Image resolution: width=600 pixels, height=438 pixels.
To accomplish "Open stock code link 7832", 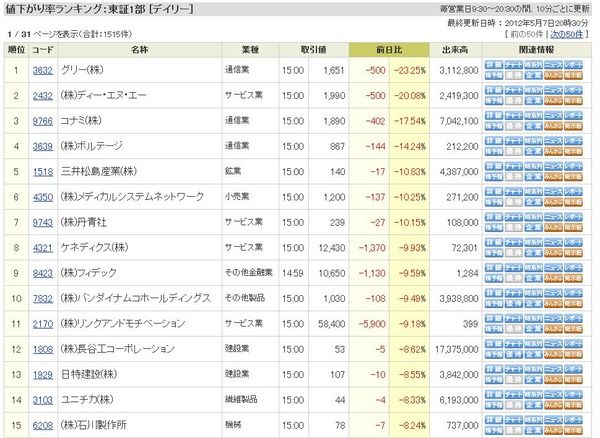I will pos(43,298).
